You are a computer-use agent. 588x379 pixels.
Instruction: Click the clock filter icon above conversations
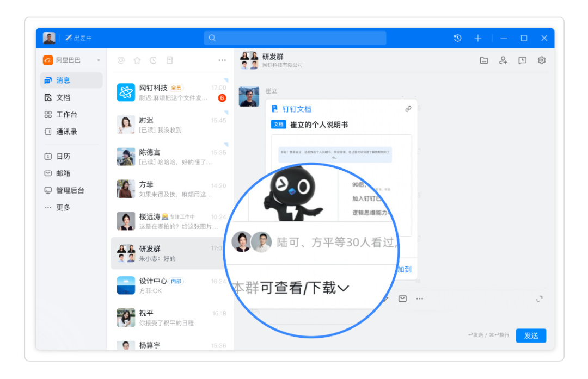click(x=154, y=60)
